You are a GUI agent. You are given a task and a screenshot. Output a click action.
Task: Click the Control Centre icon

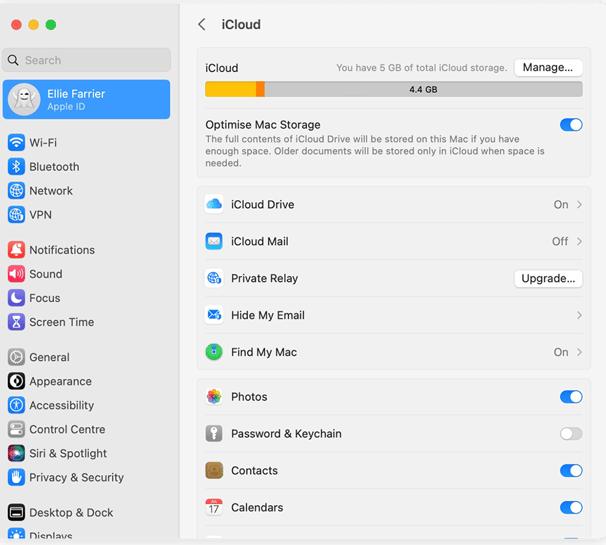tap(16, 429)
